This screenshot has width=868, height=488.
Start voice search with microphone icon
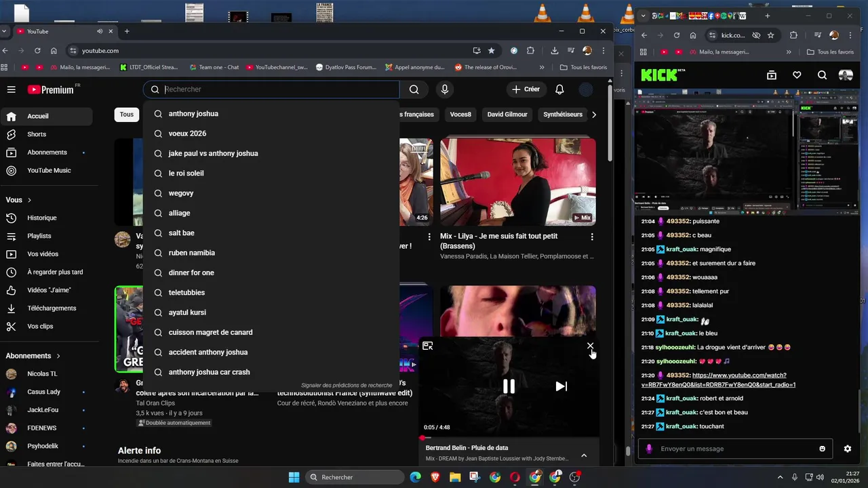click(445, 89)
